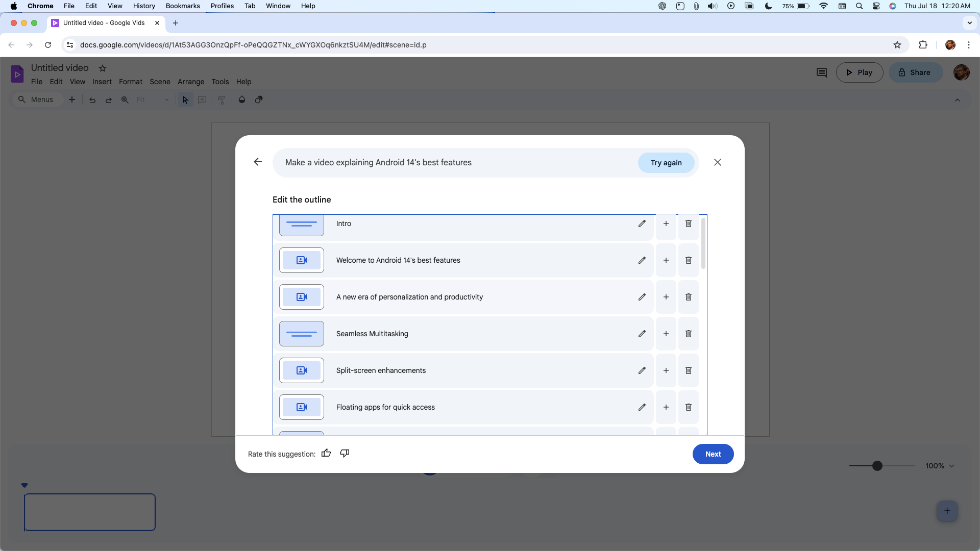This screenshot has width=980, height=551.
Task: Open the Insert menu
Action: 102,82
